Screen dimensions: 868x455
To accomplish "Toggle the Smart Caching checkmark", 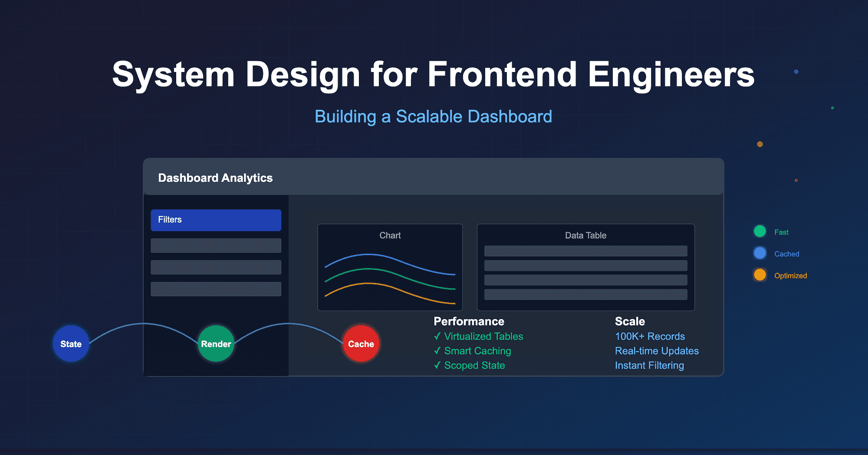I will point(437,351).
